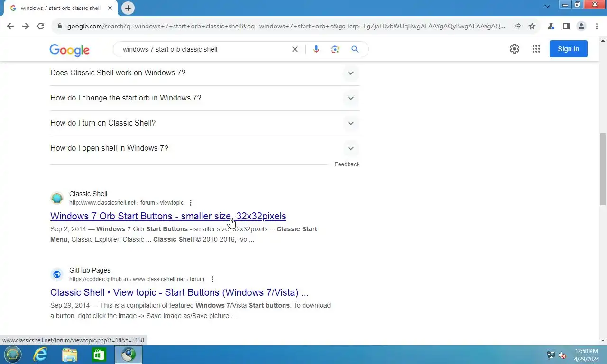Click the coddec.github.io breadcrumb URL
The height and width of the screenshot is (364, 607).
[x=137, y=279]
